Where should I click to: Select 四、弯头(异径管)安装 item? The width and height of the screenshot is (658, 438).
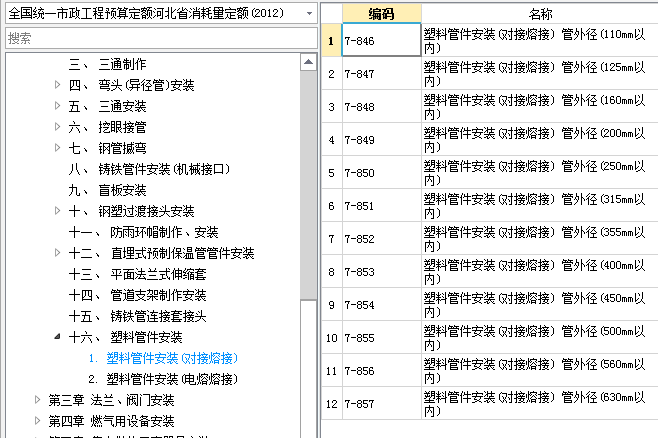tap(131, 85)
